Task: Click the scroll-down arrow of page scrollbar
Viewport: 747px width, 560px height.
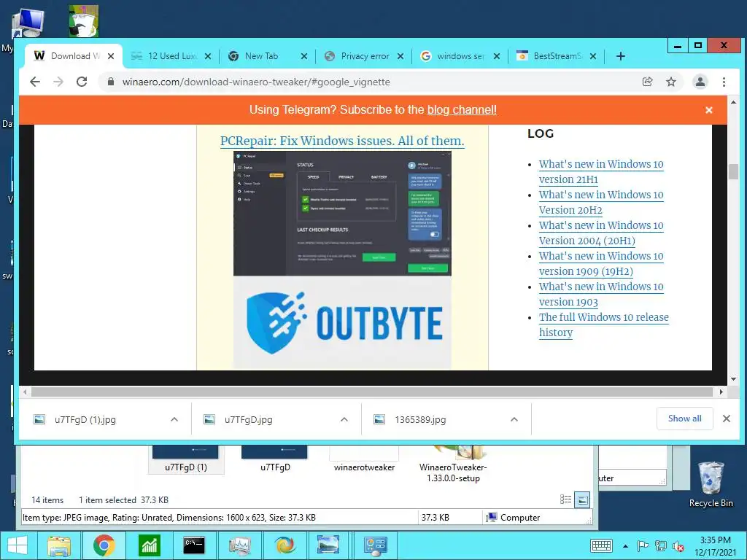Action: click(733, 379)
